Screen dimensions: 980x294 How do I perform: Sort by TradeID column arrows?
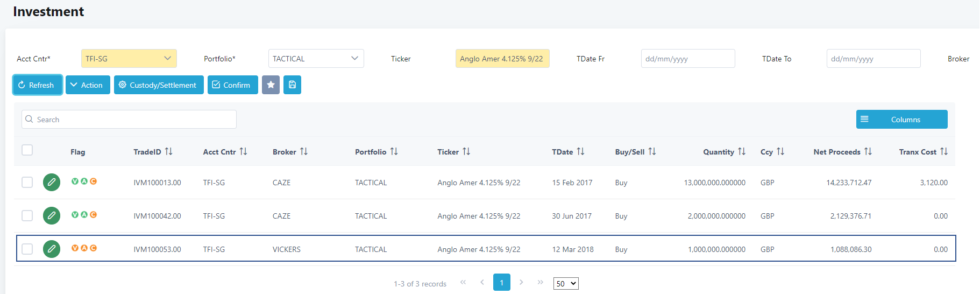pos(169,152)
